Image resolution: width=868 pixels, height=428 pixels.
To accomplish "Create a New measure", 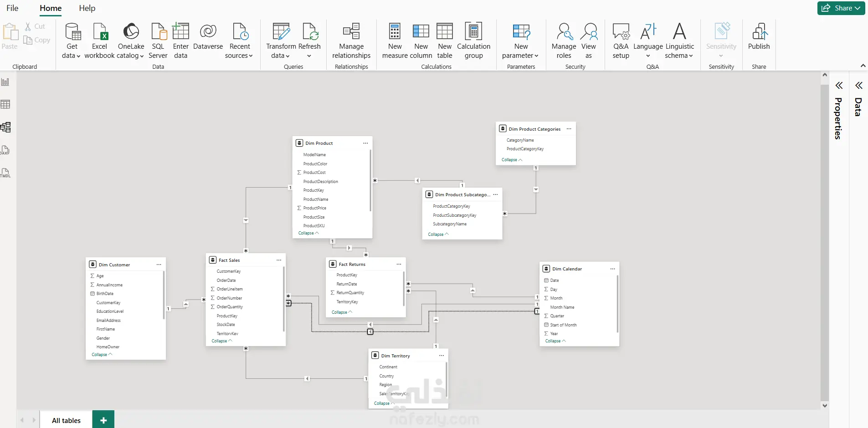I will coord(395,41).
